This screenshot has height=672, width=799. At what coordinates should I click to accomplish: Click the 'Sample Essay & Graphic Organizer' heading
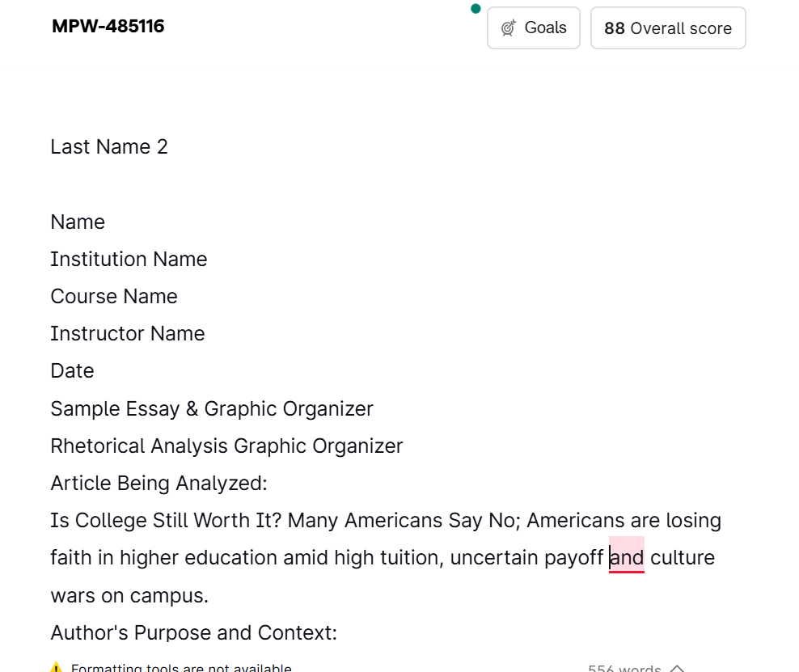pos(212,408)
